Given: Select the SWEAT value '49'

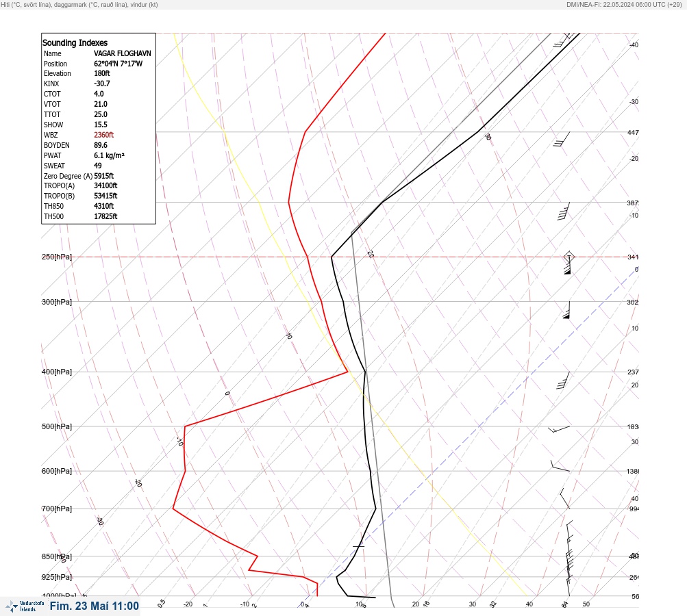Looking at the screenshot, I should [x=98, y=166].
